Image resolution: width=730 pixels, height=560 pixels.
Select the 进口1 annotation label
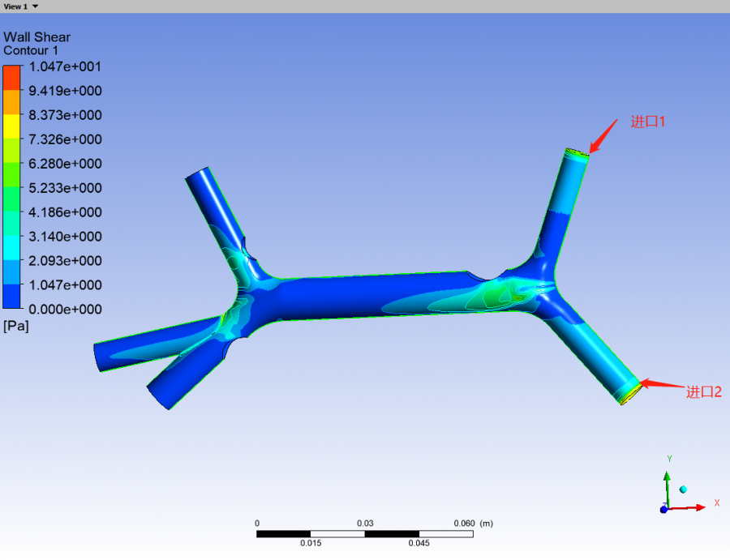coord(648,122)
